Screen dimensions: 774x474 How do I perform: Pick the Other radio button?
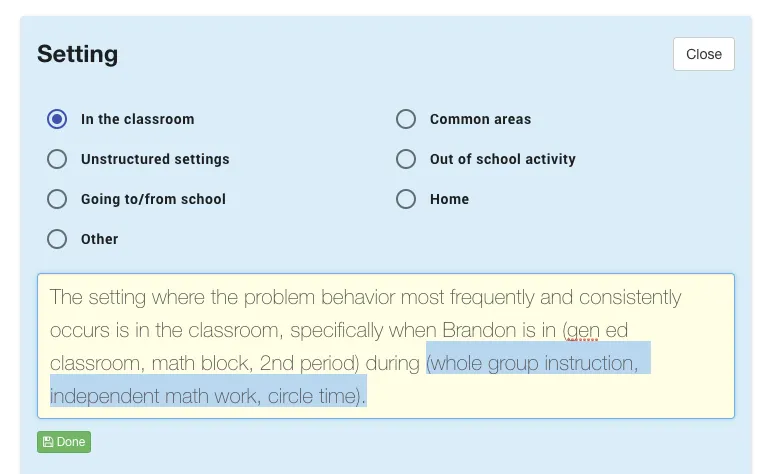(x=57, y=239)
